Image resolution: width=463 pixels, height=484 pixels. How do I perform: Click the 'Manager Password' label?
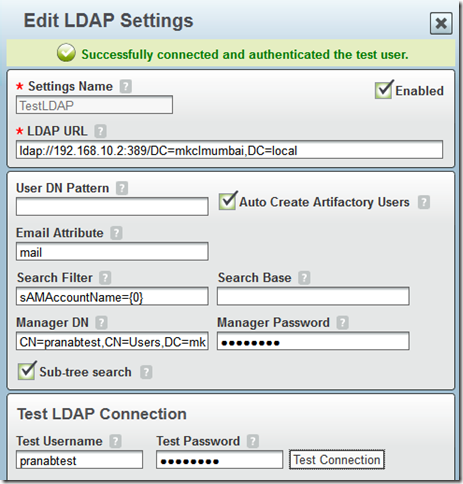(273, 323)
